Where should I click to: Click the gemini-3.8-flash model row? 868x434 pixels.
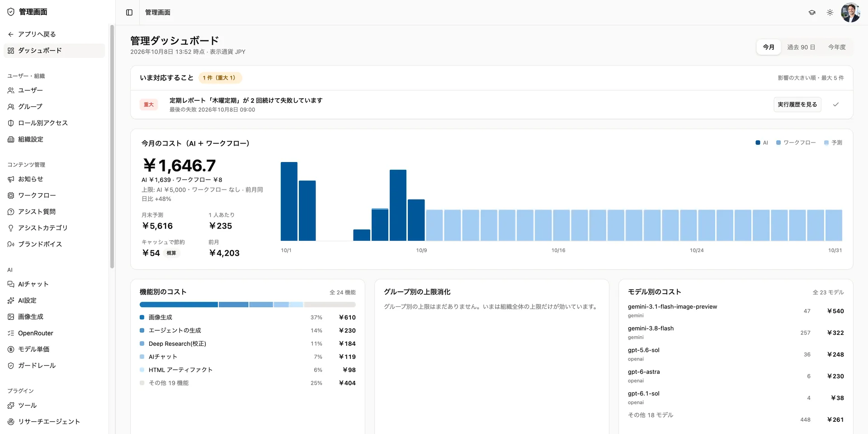(736, 333)
